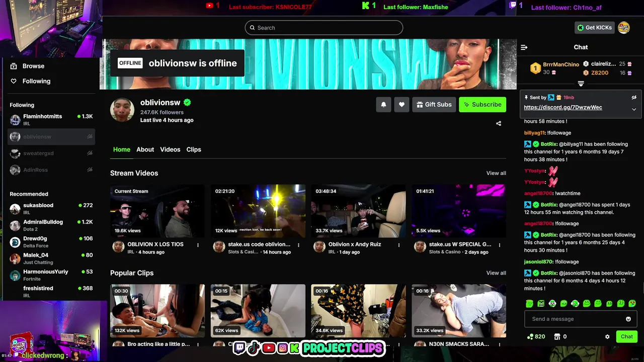Open chat settings gear icon

click(x=607, y=337)
